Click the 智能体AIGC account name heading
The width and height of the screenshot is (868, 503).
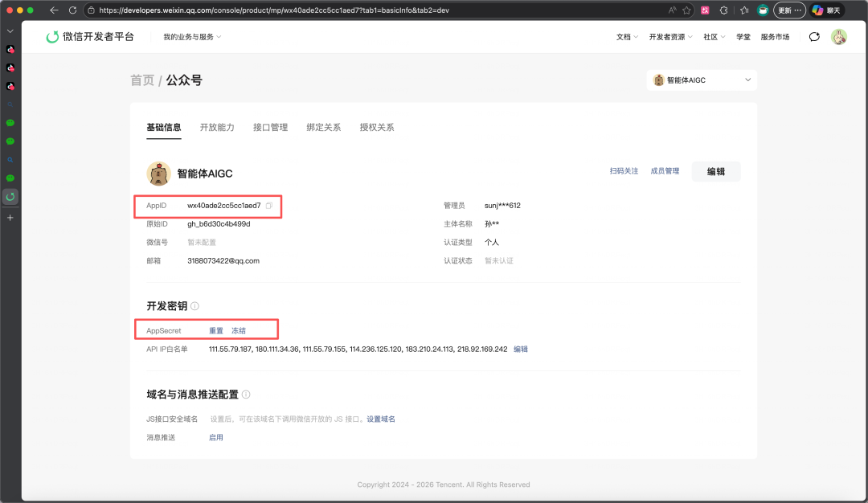click(205, 174)
